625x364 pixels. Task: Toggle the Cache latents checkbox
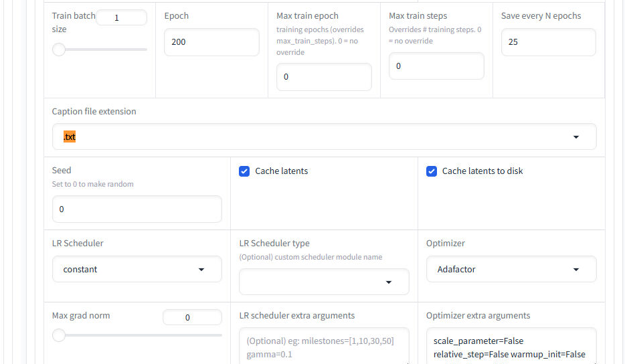click(244, 171)
